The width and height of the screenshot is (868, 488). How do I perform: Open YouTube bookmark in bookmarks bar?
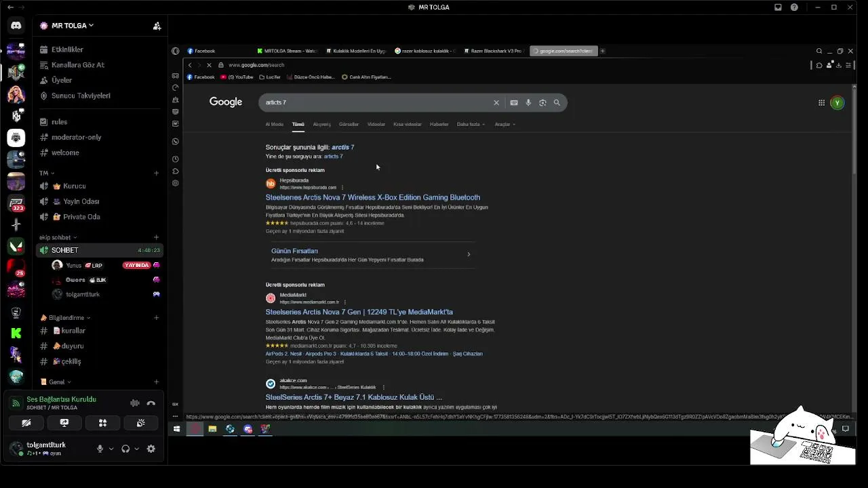click(237, 77)
